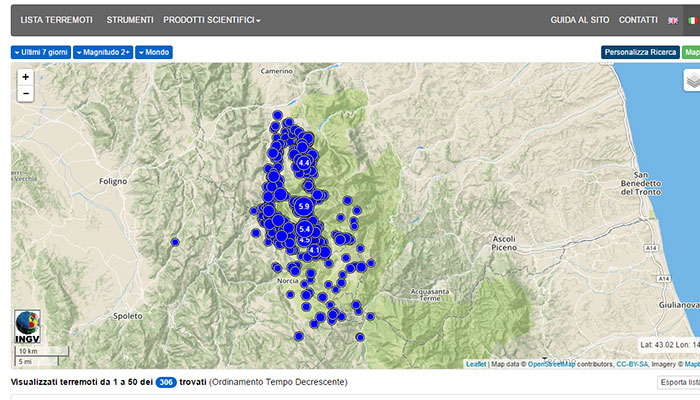Viewport: 700px width, 400px height.
Task: Expand the Mondo region dropdown
Action: [154, 52]
